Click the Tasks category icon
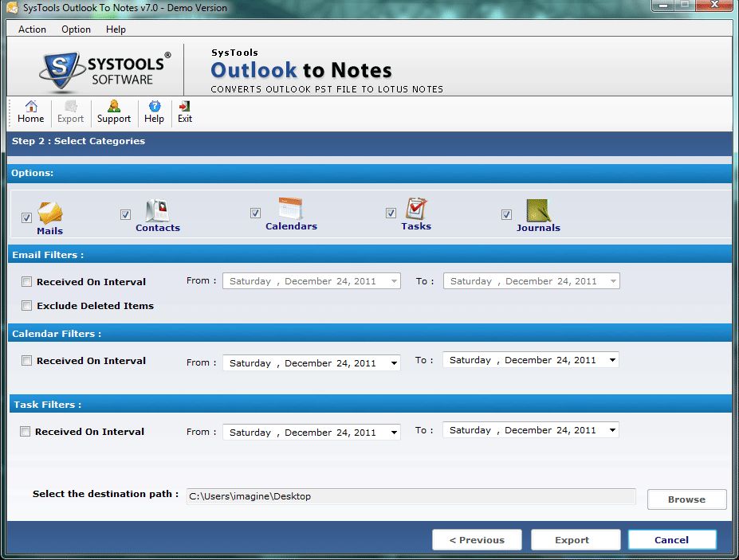 415,210
